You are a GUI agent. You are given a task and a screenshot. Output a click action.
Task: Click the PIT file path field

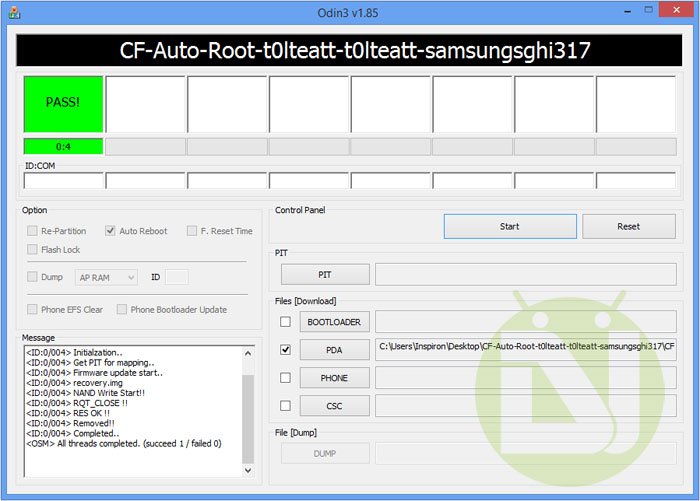click(526, 274)
